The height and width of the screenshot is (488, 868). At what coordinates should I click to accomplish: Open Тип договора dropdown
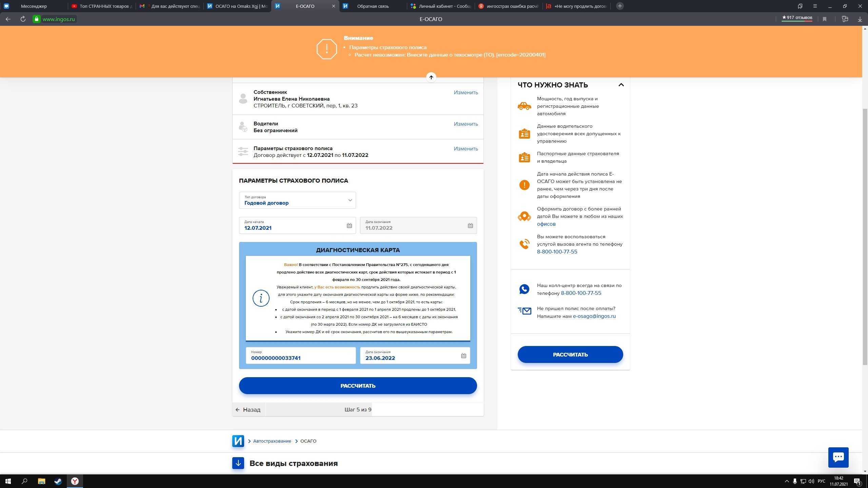coord(297,200)
